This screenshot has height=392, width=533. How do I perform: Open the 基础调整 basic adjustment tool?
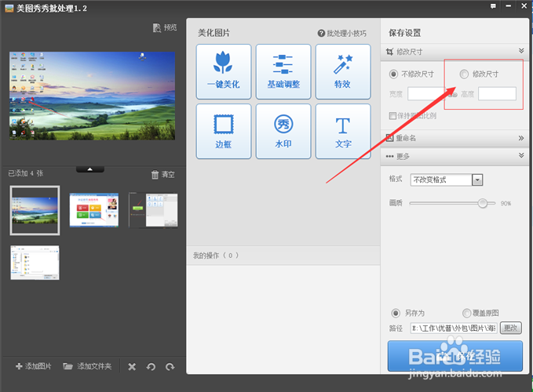click(x=283, y=71)
